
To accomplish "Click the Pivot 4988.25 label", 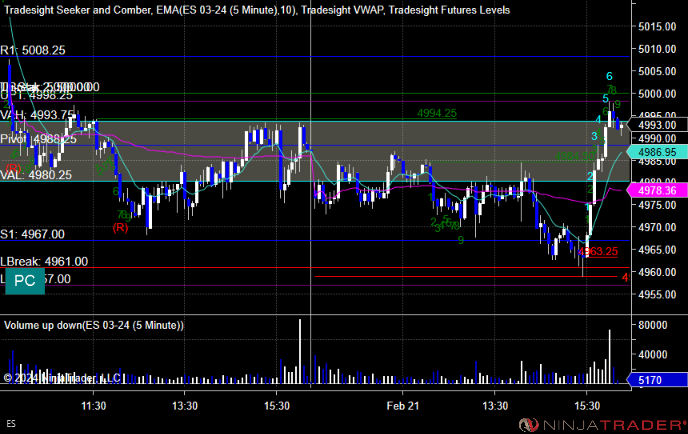I will [38, 139].
